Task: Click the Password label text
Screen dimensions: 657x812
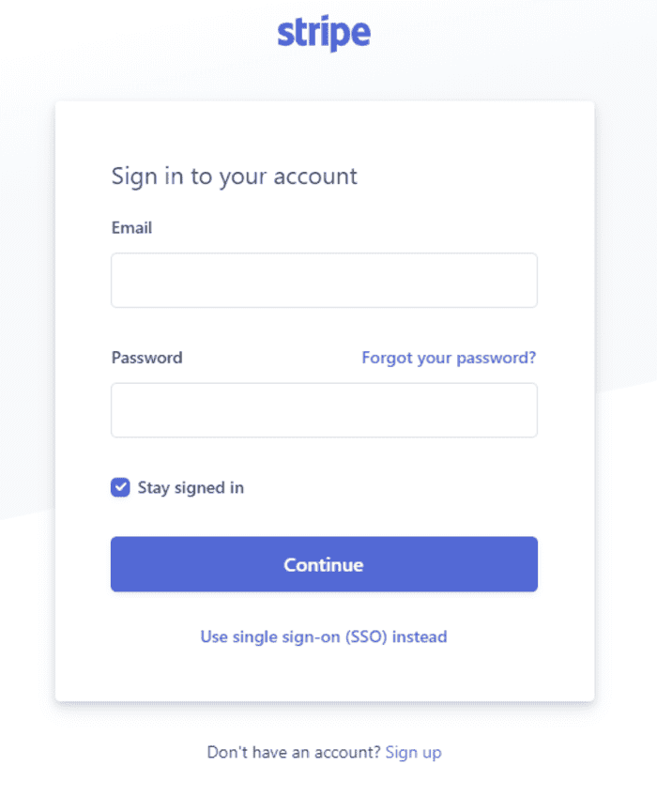Action: click(x=146, y=358)
